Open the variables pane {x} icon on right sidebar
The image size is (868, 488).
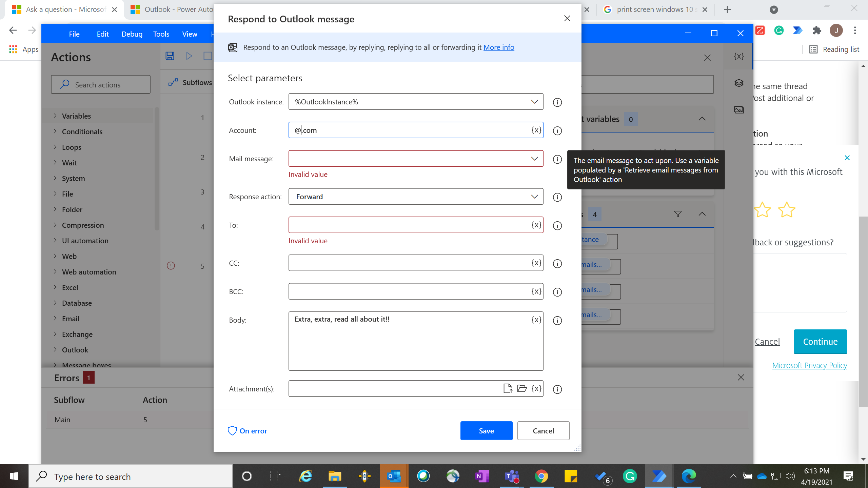click(x=739, y=56)
